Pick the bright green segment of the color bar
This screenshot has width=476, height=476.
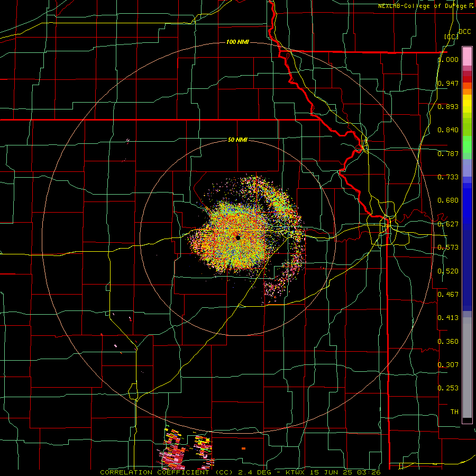467,144
